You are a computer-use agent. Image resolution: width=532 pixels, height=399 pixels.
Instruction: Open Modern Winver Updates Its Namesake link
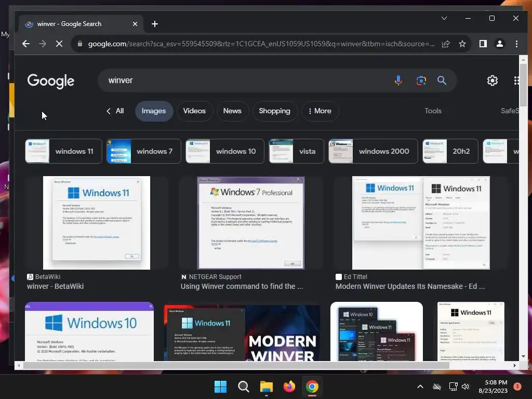(410, 286)
